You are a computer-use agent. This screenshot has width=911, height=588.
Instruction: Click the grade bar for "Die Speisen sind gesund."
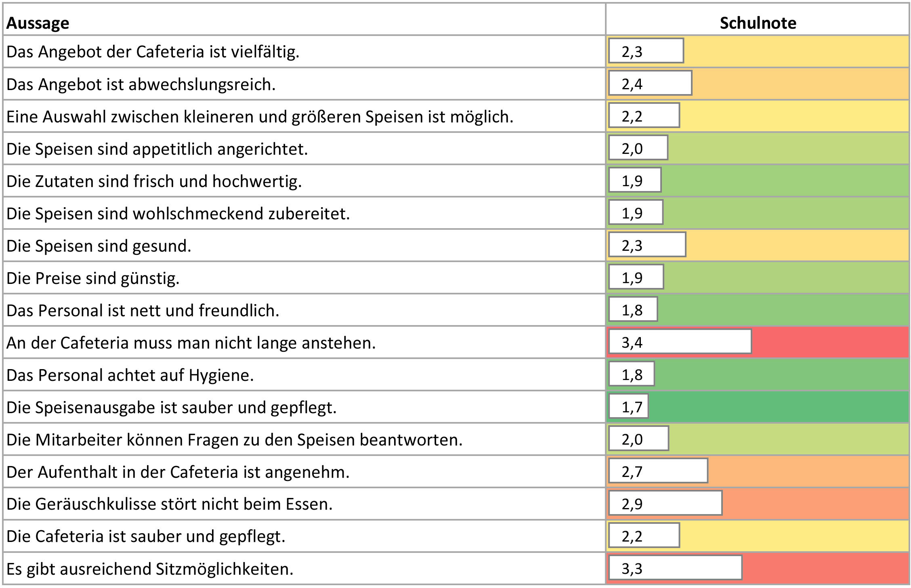647,245
